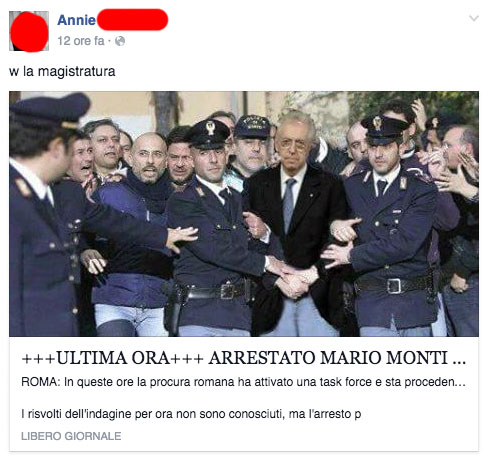Open the LIBERO GIORNALE source label
Screen dimensions: 490x460
click(71, 436)
